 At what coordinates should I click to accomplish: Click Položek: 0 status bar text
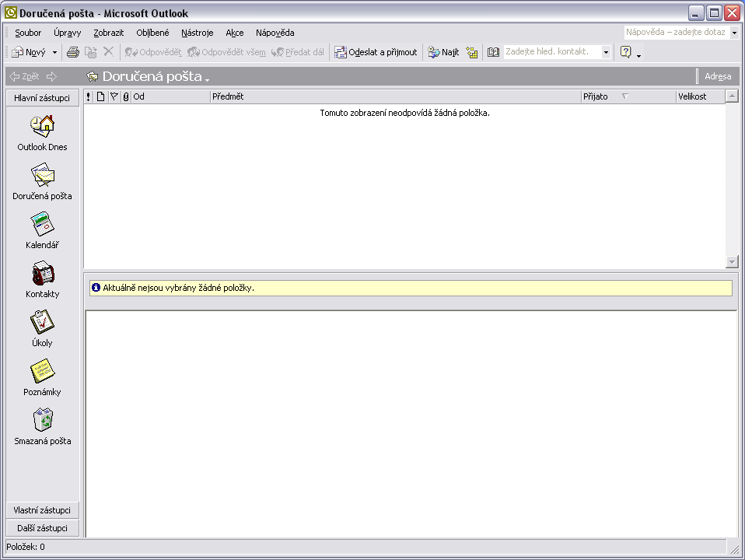coord(26,547)
